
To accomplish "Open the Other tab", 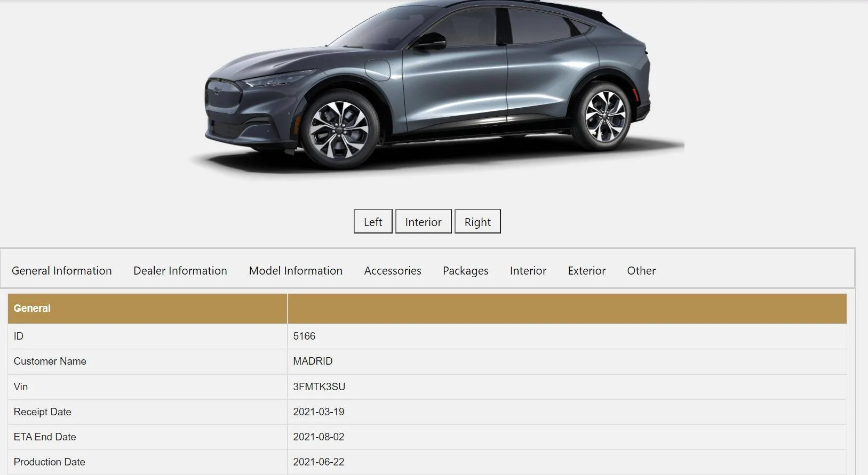I will (641, 270).
